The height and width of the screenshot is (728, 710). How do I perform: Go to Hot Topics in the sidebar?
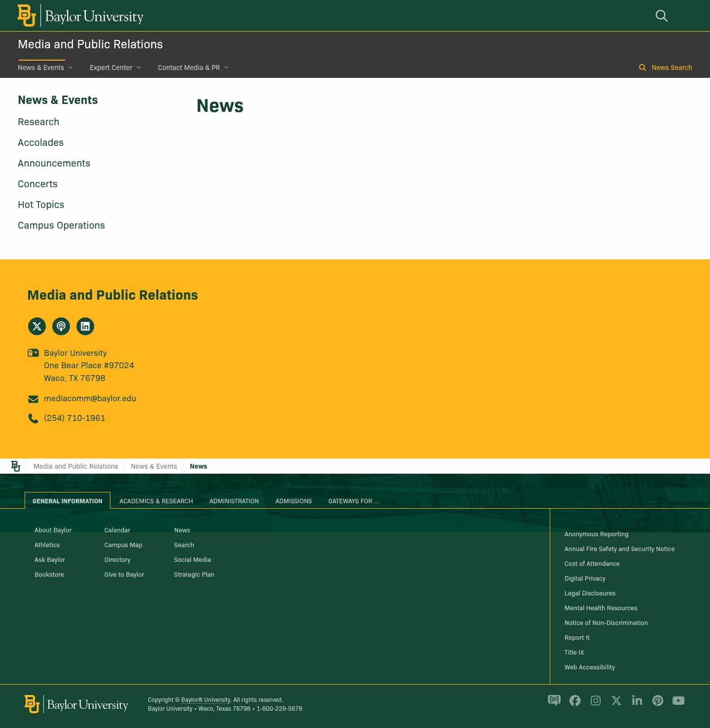tap(41, 205)
